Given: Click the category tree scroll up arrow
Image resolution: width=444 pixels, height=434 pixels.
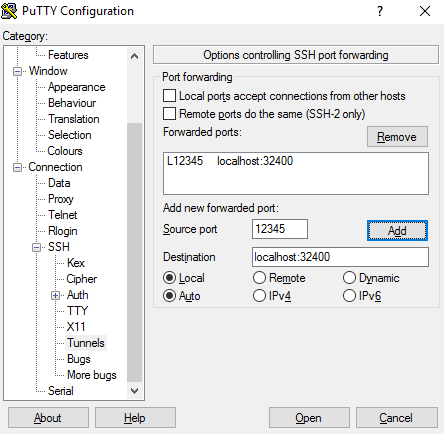Looking at the screenshot, I should point(134,56).
